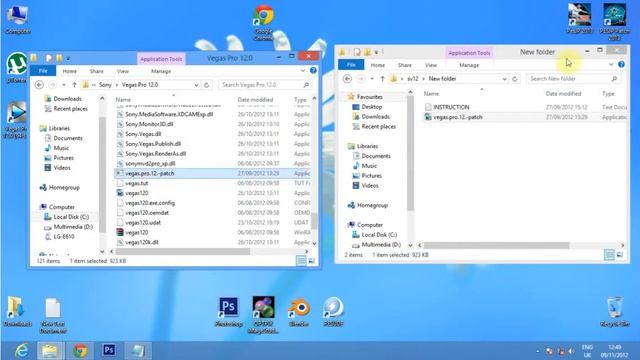Click Back arrow in Vegas Pro 12.0 window
The height and width of the screenshot is (360, 640).
[x=39, y=85]
